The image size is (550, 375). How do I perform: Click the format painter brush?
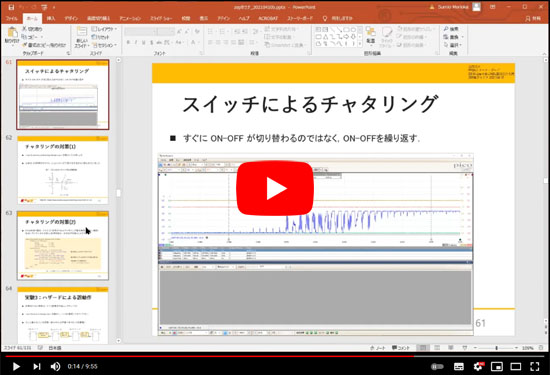tap(43, 45)
